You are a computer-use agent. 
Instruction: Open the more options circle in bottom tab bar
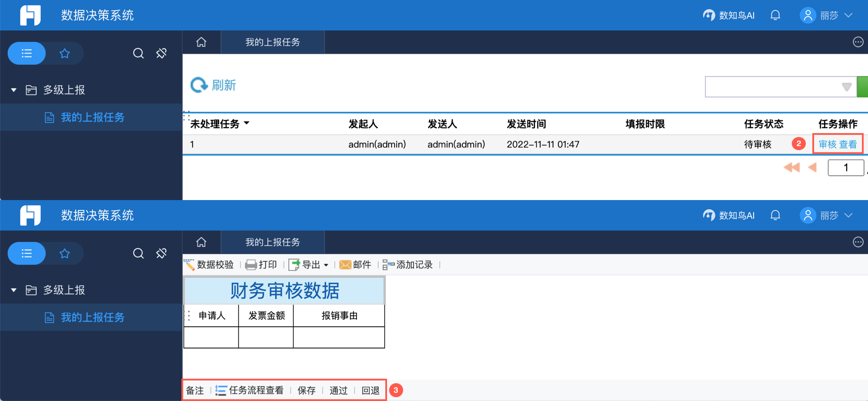coord(858,242)
